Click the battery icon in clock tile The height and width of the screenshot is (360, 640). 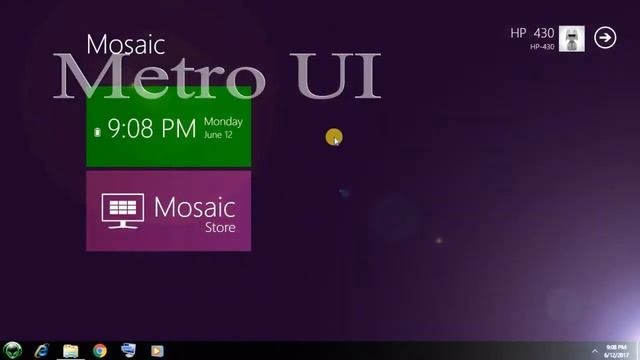[x=97, y=132]
